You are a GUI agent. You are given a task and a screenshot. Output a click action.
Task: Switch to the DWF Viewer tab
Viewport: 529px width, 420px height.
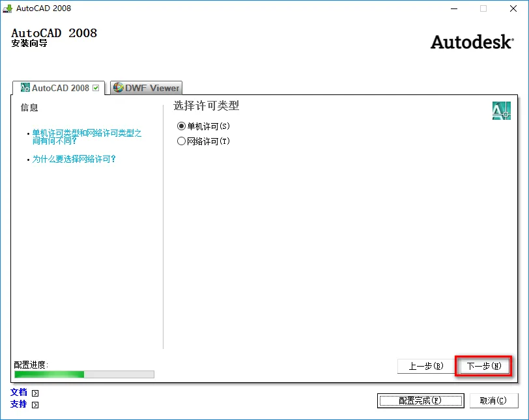click(147, 88)
